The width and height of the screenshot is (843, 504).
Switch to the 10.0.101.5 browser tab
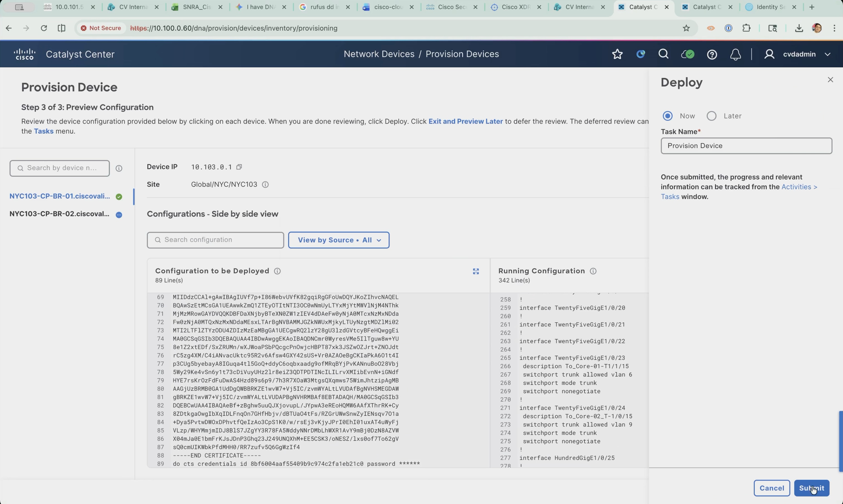69,7
